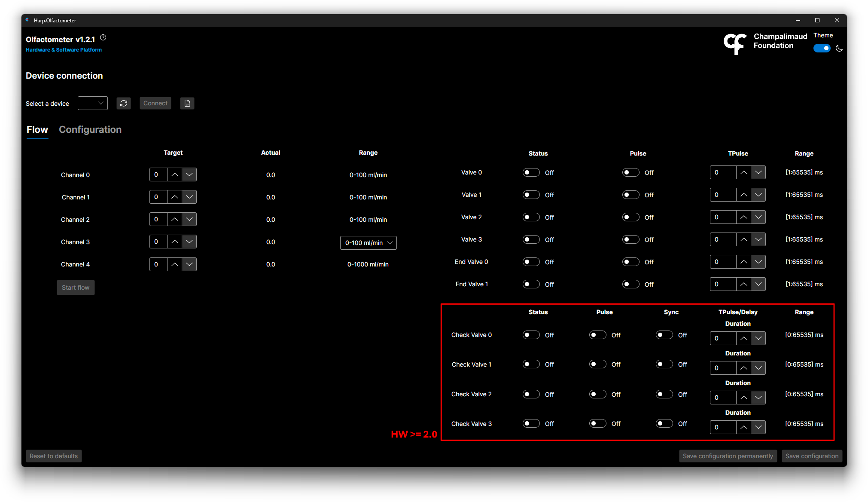
Task: Expand Channel 3 range dropdown
Action: (x=369, y=243)
